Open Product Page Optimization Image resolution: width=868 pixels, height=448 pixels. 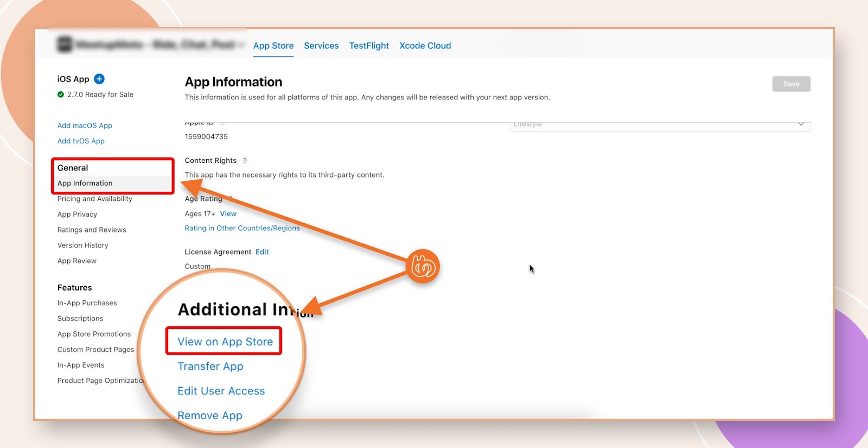pos(100,381)
